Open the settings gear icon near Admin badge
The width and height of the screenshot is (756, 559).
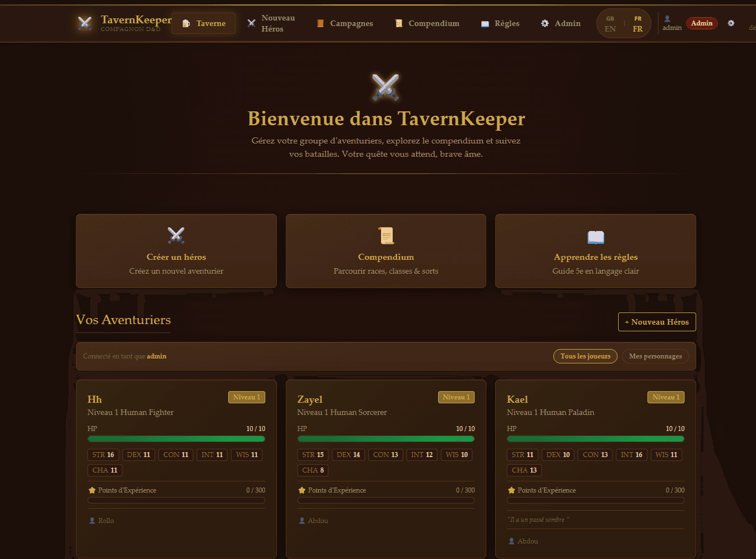[x=731, y=23]
